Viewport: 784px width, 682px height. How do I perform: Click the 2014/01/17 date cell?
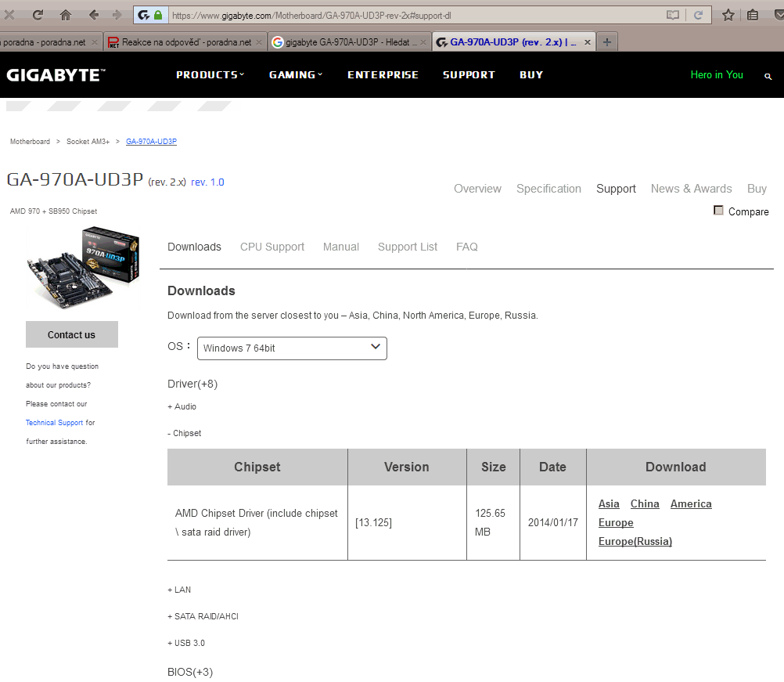pos(553,523)
